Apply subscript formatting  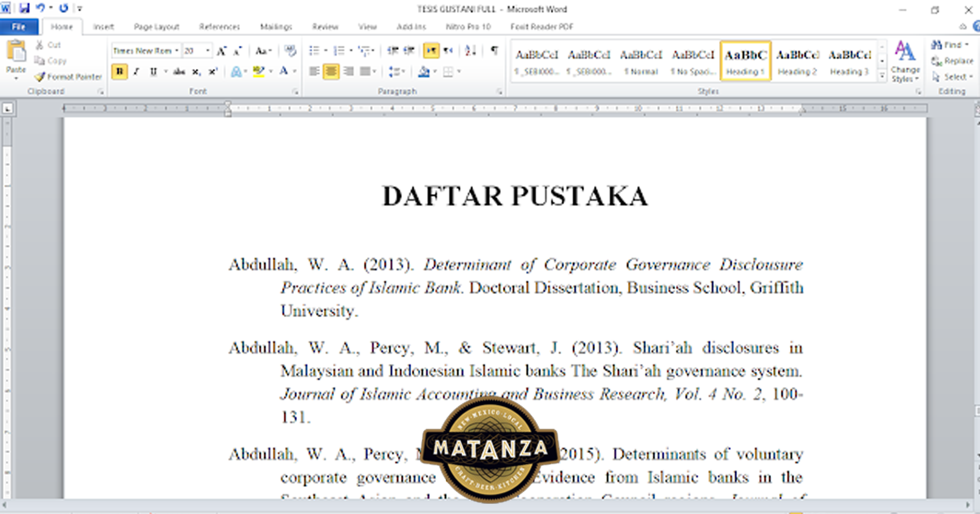[x=196, y=72]
